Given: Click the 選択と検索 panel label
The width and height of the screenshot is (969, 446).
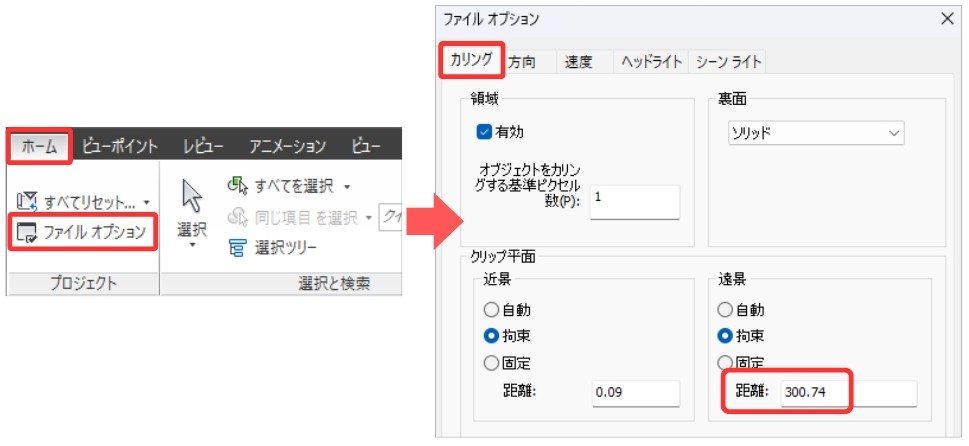Looking at the screenshot, I should (x=334, y=284).
